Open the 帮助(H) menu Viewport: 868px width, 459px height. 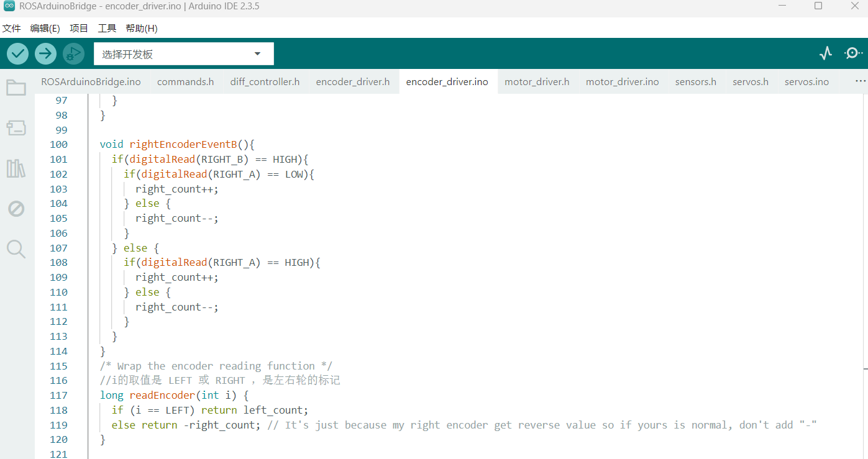142,29
